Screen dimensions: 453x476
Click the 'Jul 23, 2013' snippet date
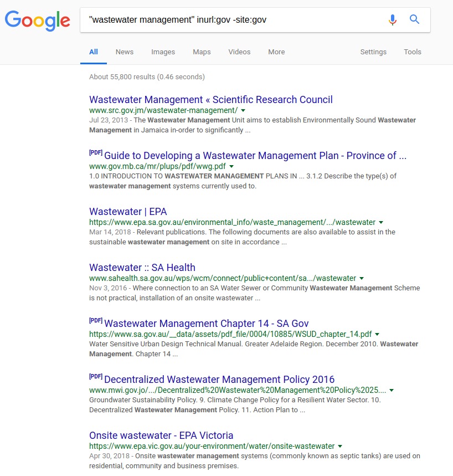[109, 120]
